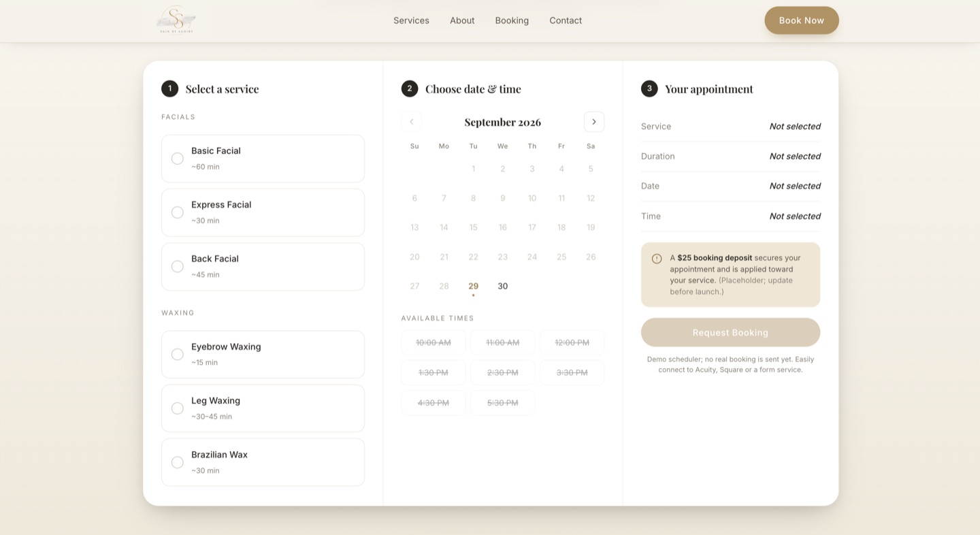Go to previous month in calendar
Screen dimensions: 980x535
coord(411,122)
